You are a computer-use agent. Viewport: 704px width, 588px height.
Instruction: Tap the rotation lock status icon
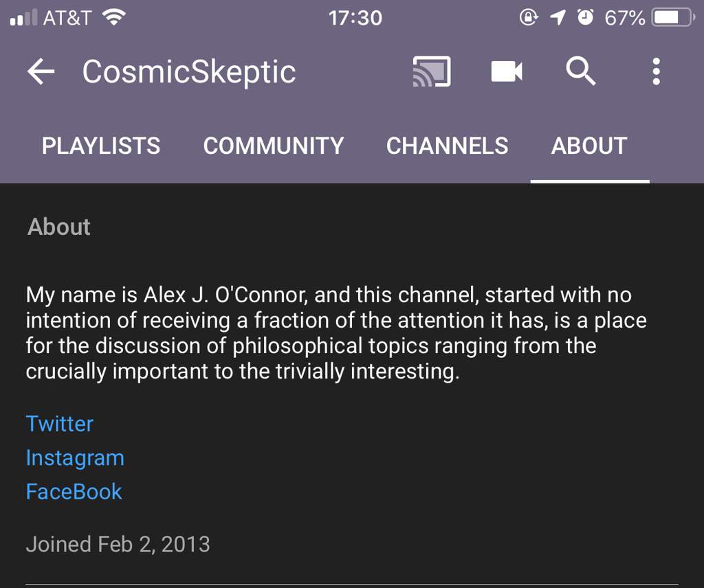coord(529,17)
